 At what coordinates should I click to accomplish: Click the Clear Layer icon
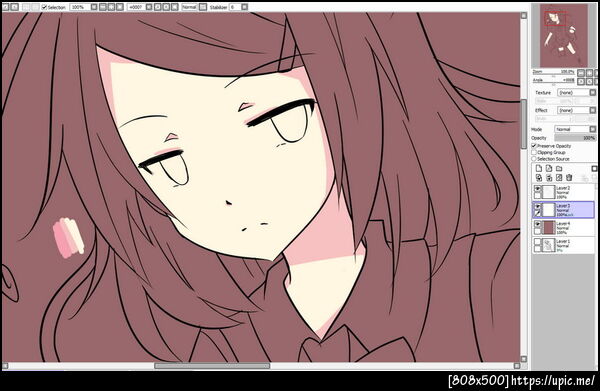click(559, 178)
